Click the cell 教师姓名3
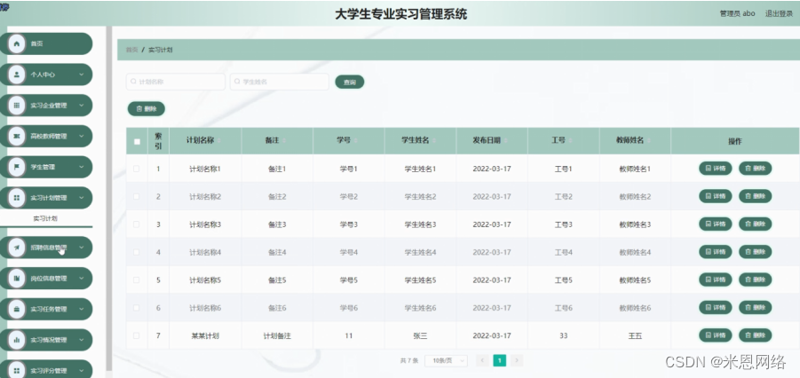 (635, 224)
